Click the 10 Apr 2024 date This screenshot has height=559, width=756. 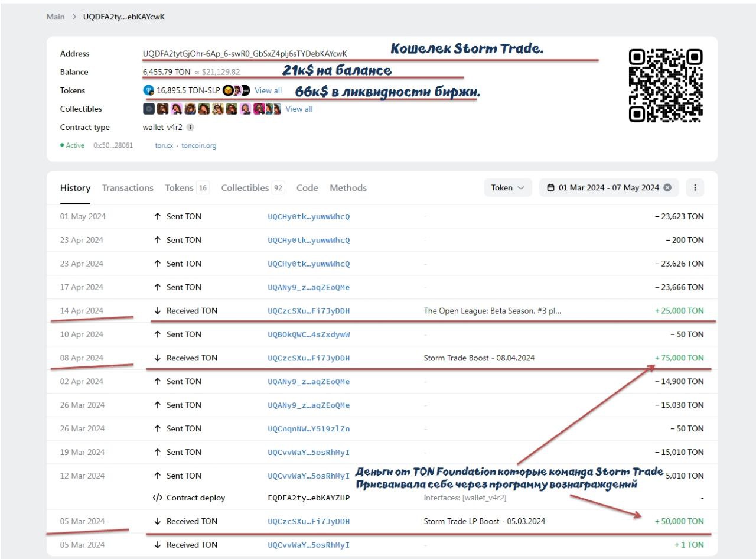pyautogui.click(x=82, y=334)
